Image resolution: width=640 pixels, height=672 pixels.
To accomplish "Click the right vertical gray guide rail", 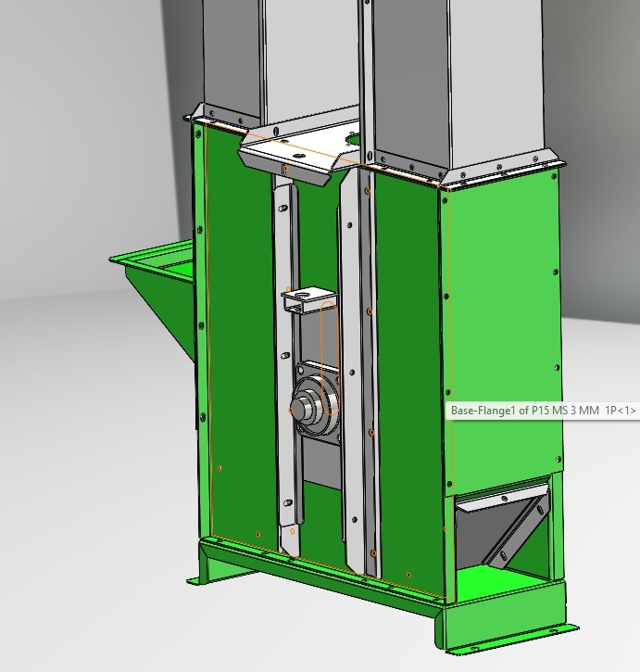I will click(355, 371).
